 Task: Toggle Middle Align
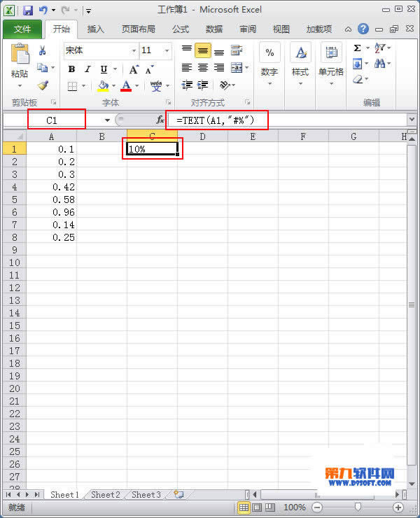pyautogui.click(x=203, y=50)
